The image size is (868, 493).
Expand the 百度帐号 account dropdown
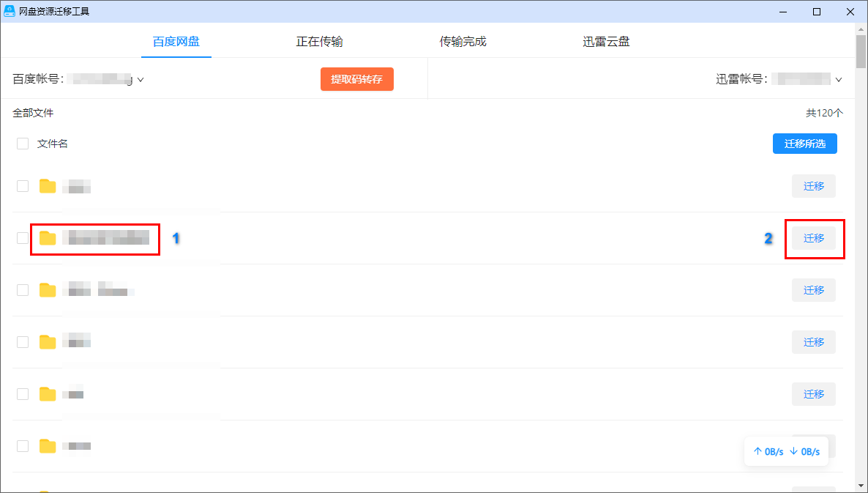(x=141, y=80)
